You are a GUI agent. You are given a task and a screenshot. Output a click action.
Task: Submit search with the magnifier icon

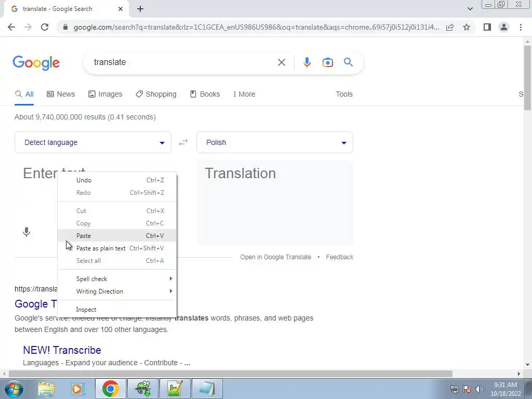point(348,62)
